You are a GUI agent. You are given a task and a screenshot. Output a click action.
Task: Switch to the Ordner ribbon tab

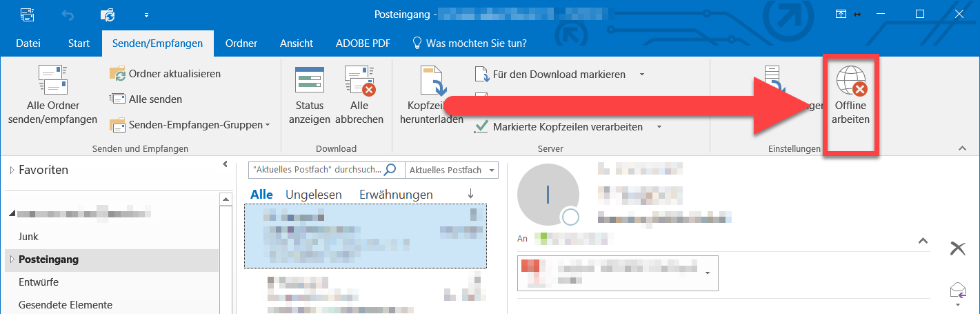coord(241,43)
